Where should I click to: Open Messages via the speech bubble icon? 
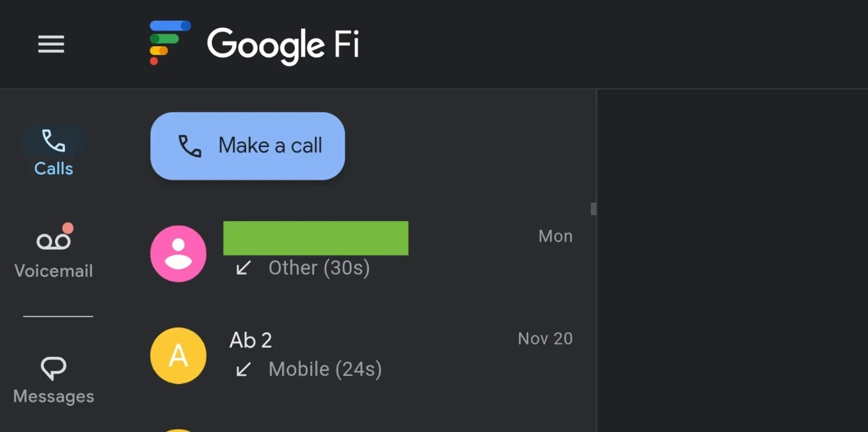54,368
